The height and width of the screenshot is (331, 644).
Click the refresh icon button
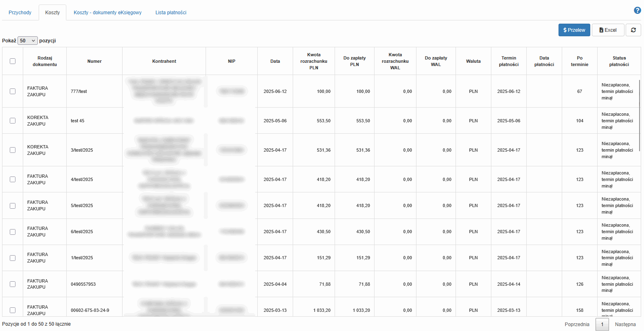(633, 30)
